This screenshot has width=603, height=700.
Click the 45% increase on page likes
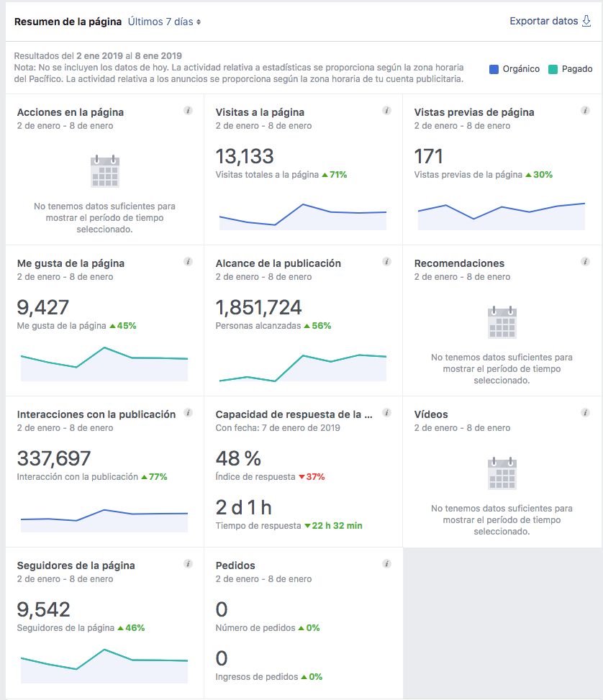point(123,326)
